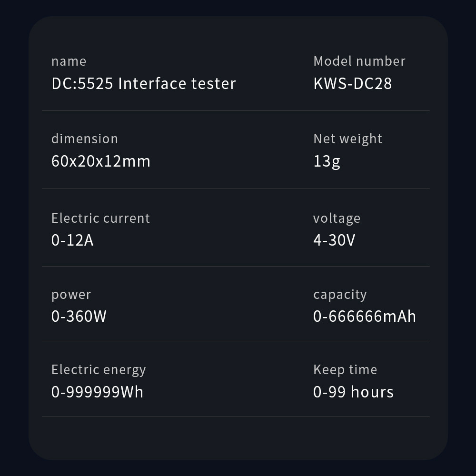
Task: Select the 0-360W power value
Action: click(79, 317)
